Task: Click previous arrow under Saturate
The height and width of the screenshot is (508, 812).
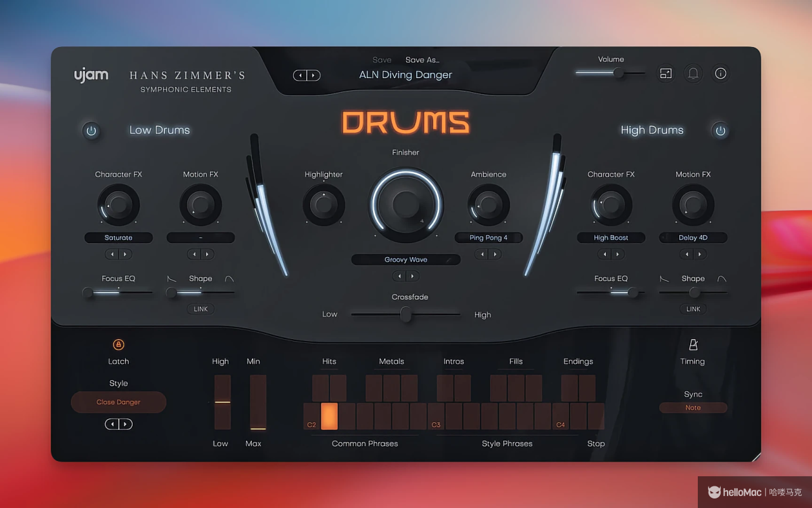Action: [x=112, y=254]
